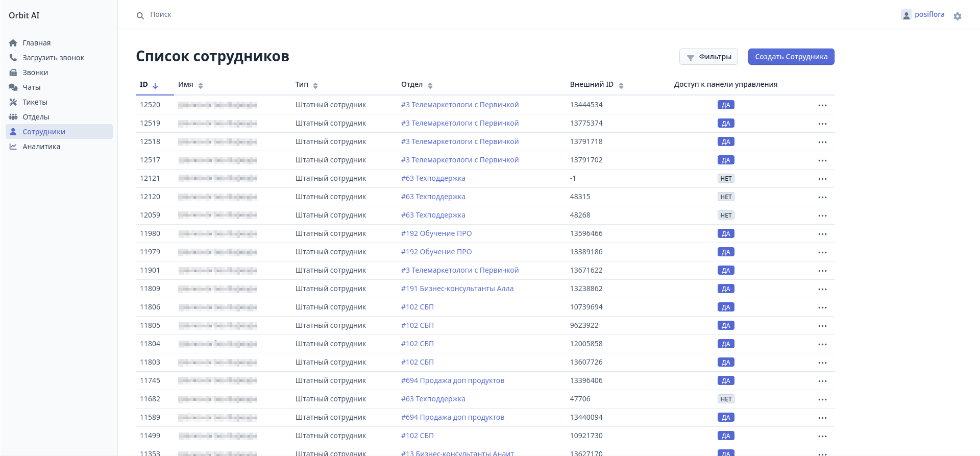Screen dimensions: 980x456
Task: Click the Orbit AI logo text
Action: [24, 15]
